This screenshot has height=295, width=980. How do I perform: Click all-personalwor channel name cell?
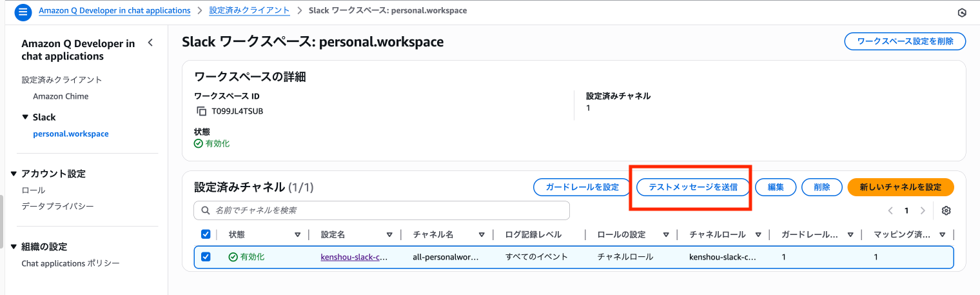click(446, 257)
